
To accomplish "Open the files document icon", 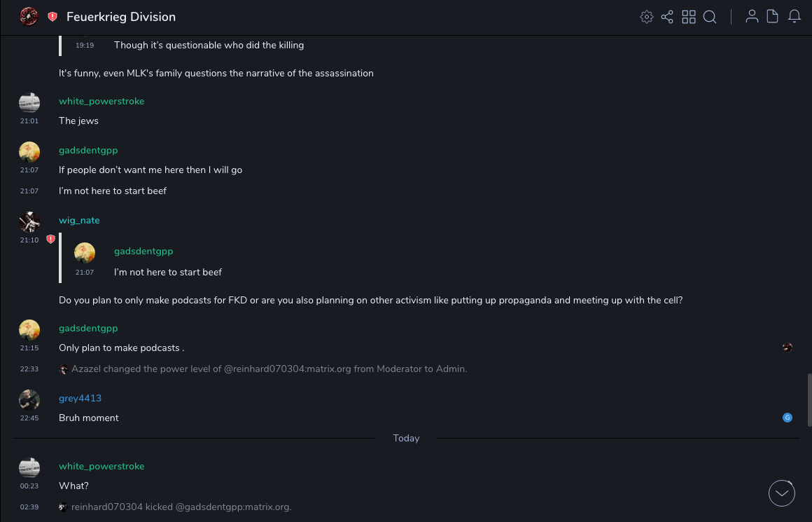I will 773,17.
